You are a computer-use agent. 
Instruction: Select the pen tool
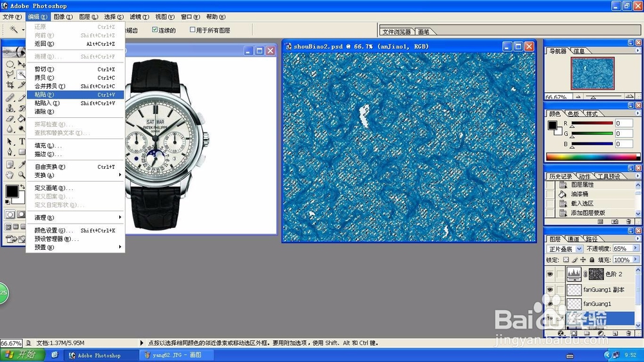click(10, 151)
